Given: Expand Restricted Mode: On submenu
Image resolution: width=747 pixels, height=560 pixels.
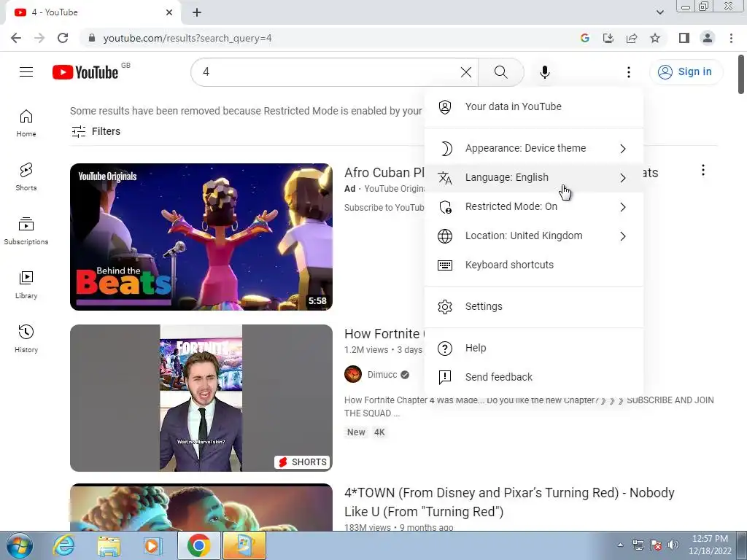Looking at the screenshot, I should [x=533, y=206].
